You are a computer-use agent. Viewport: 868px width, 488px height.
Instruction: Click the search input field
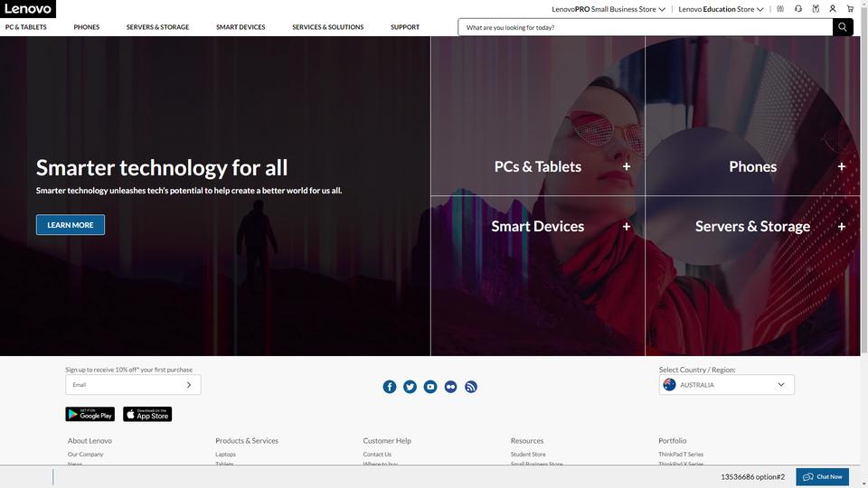[646, 27]
